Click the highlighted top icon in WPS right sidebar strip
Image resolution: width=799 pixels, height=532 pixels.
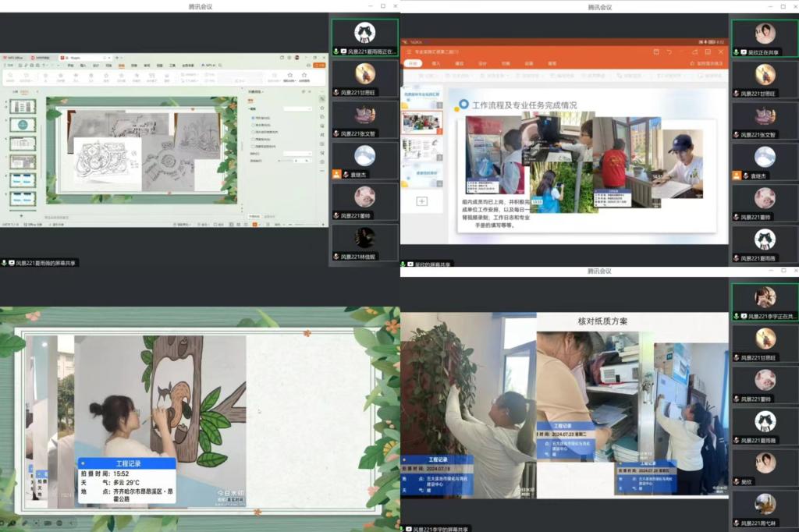pos(321,99)
